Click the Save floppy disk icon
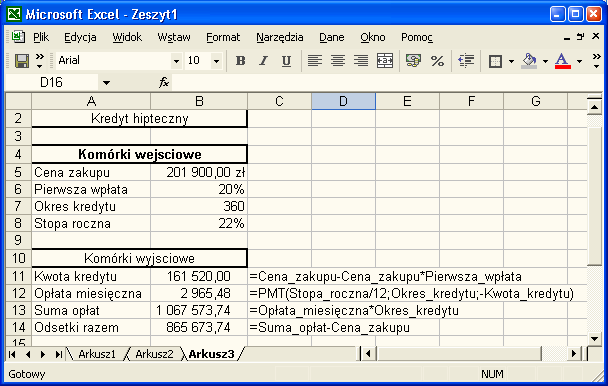608x386 pixels. pyautogui.click(x=22, y=61)
